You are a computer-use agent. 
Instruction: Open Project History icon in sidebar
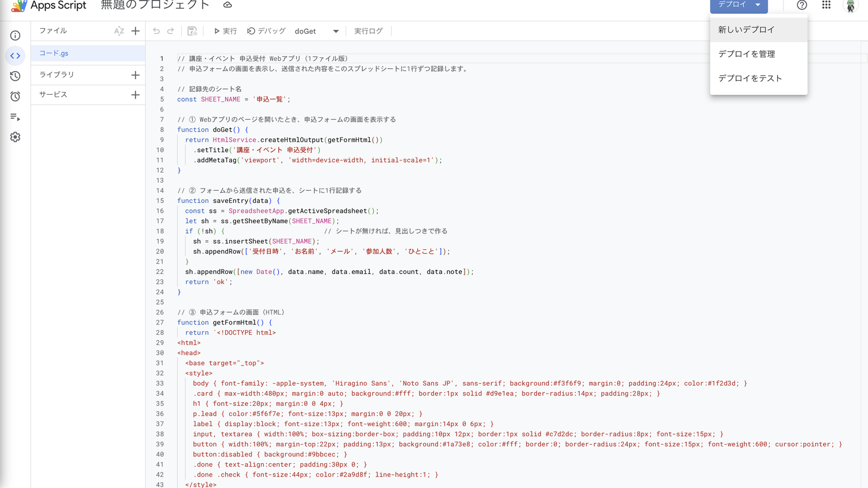coord(15,76)
